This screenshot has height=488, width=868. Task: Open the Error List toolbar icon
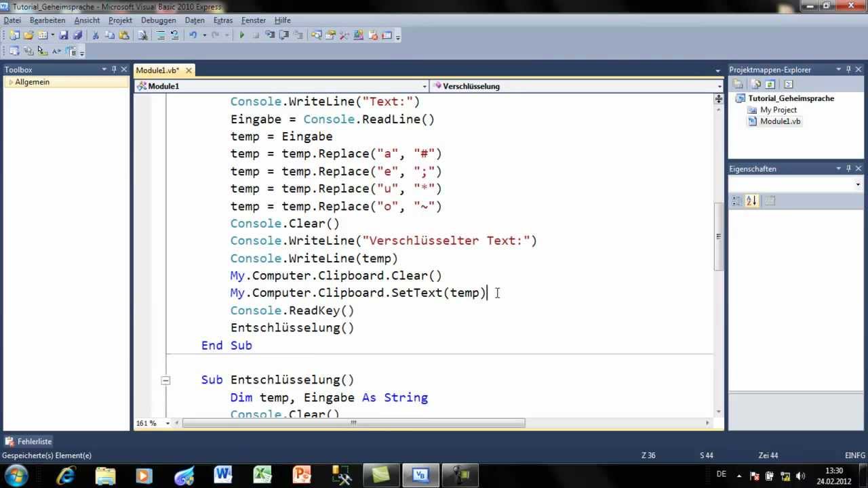click(373, 35)
